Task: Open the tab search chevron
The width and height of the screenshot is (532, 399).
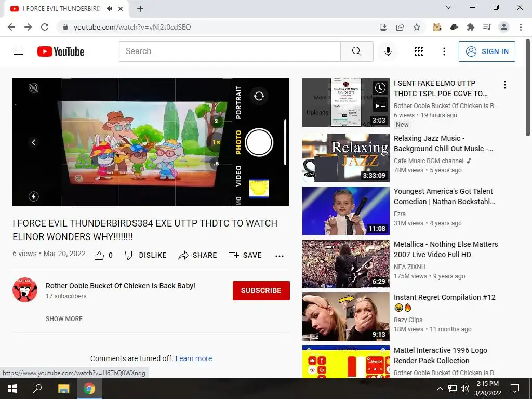Action: 448,7
